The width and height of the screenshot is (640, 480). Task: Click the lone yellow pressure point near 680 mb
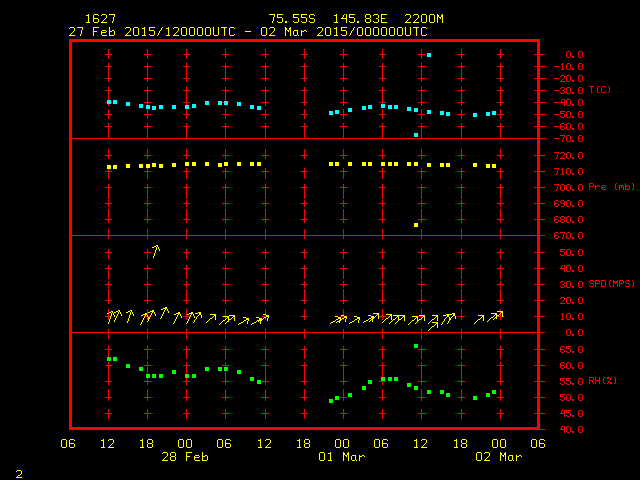pos(416,225)
